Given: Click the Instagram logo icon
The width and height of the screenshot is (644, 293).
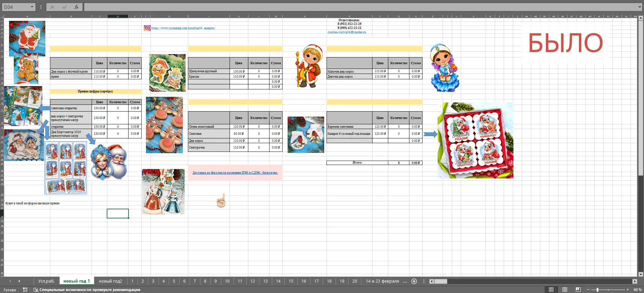Looking at the screenshot, I should (x=147, y=28).
